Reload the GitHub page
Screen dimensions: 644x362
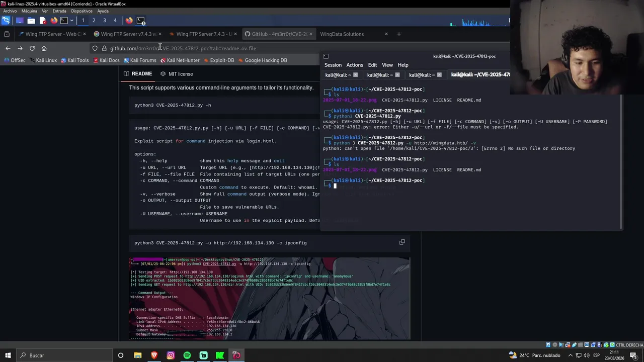coord(32,48)
